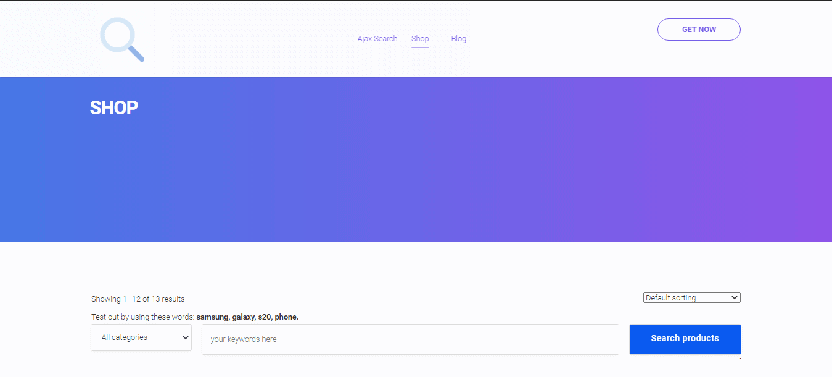The image size is (832, 377).
Task: Click the GET NOW button
Action: (699, 30)
